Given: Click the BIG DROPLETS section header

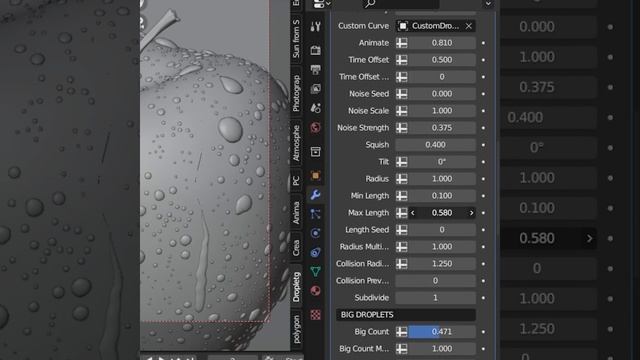Looking at the screenshot, I should 406,315.
